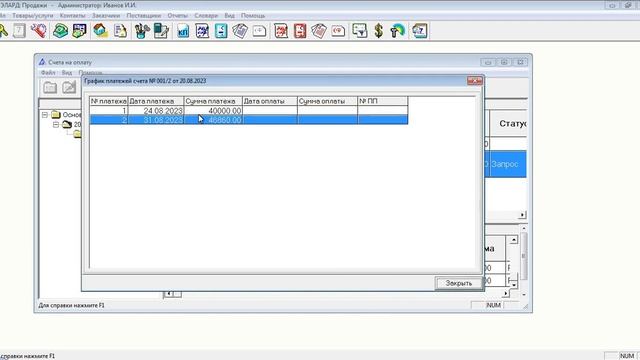Click the help question document icon

pos(420,31)
